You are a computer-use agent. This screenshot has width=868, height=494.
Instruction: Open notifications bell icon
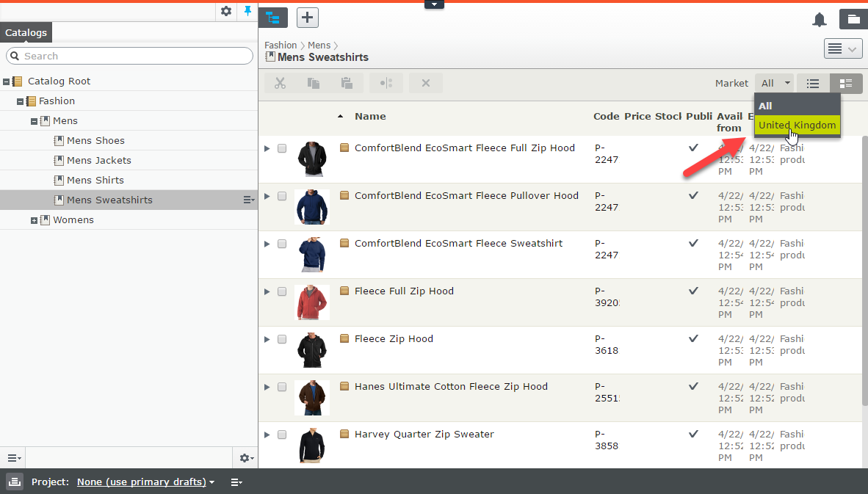click(x=820, y=20)
